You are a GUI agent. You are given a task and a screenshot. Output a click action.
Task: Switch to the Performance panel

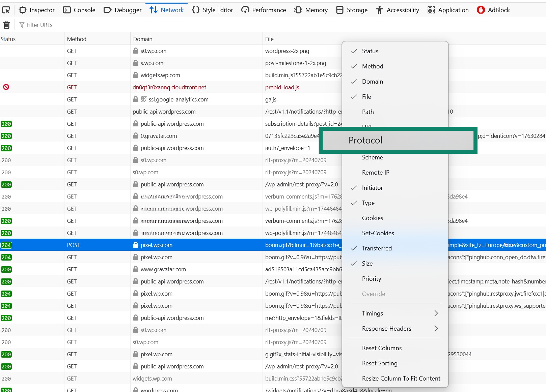point(263,10)
